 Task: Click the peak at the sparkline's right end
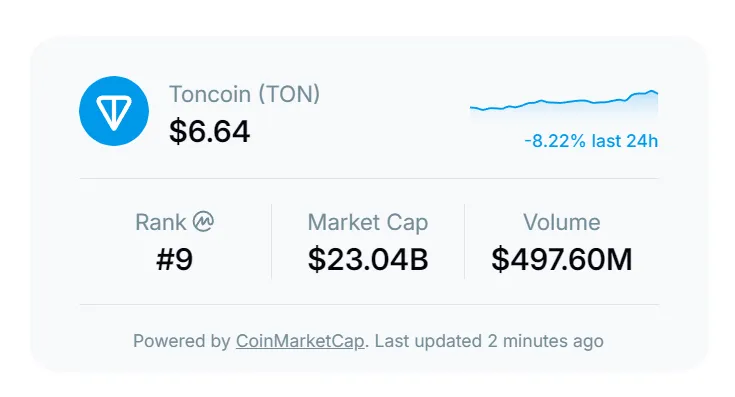(652, 92)
